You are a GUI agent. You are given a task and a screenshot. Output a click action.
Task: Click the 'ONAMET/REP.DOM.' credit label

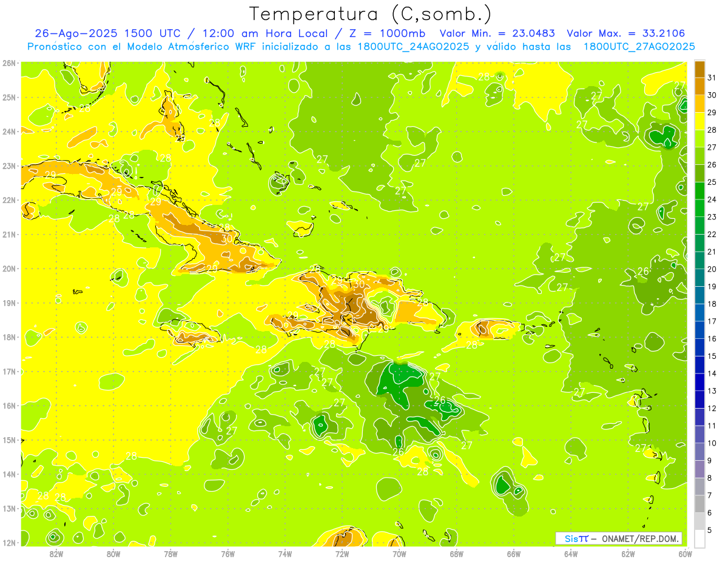pyautogui.click(x=641, y=538)
